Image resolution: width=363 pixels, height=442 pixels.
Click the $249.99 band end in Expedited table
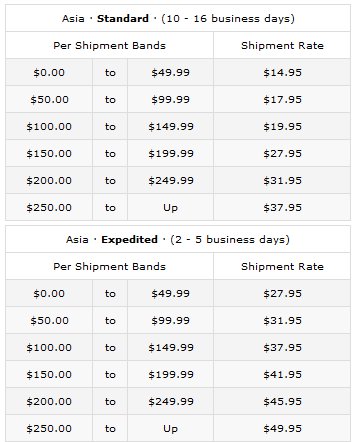[171, 401]
